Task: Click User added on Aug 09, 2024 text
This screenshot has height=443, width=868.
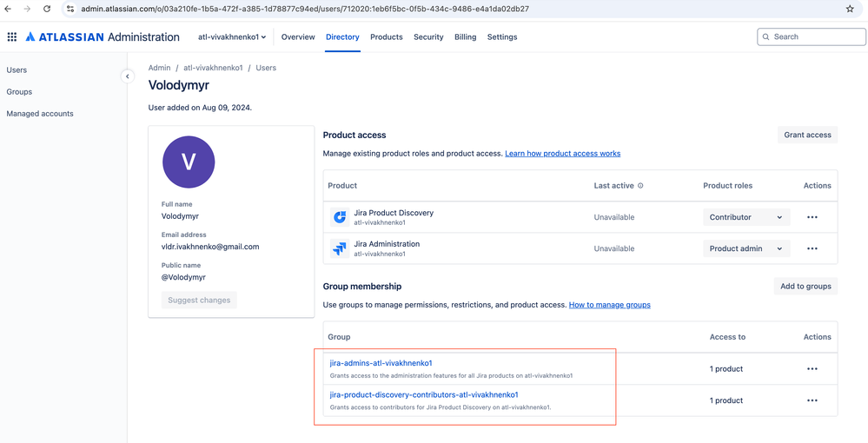Action: (200, 108)
